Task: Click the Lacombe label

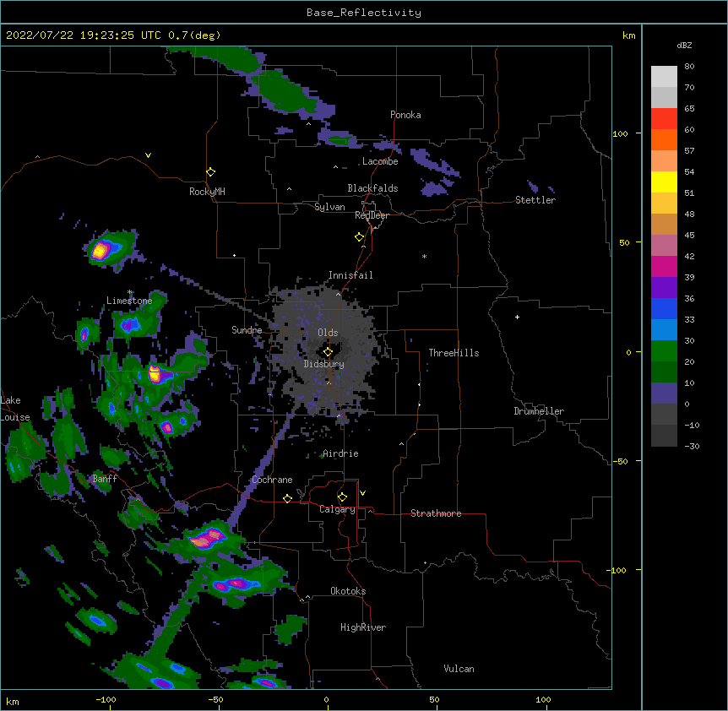Action: tap(380, 161)
